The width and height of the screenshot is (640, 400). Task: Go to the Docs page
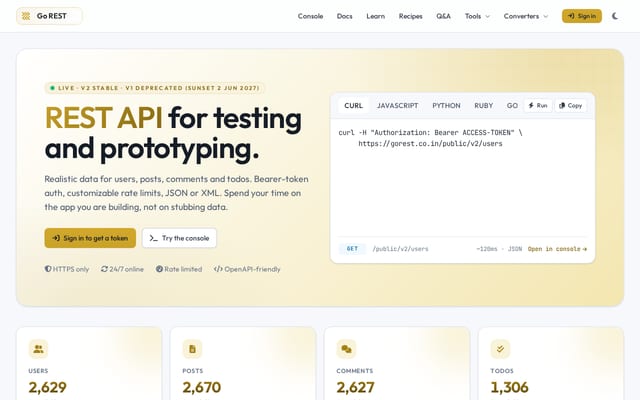point(344,16)
